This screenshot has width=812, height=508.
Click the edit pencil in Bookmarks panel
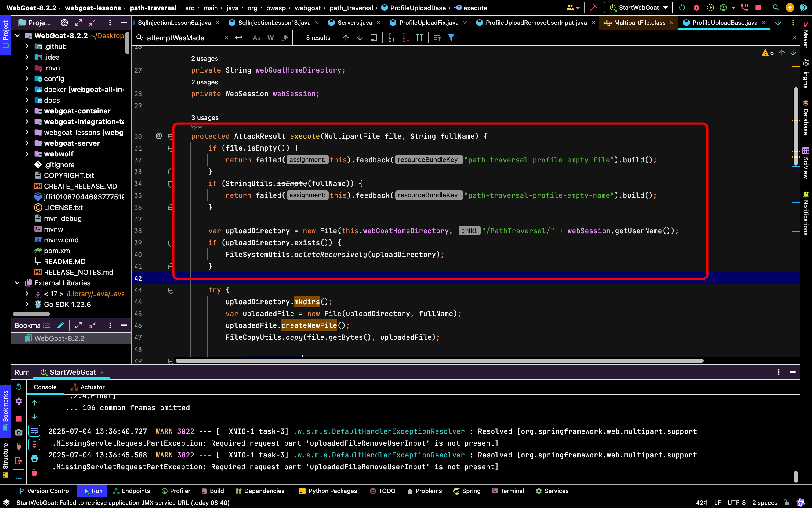[x=61, y=325]
